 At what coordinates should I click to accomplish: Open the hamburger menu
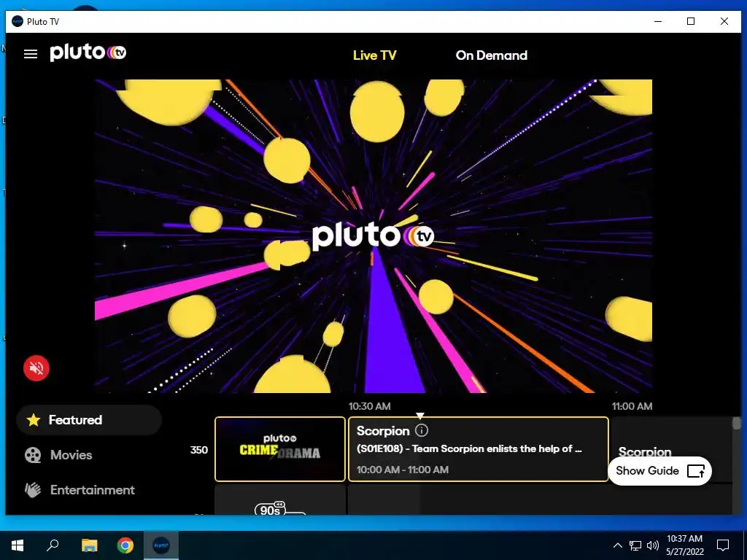click(x=31, y=54)
